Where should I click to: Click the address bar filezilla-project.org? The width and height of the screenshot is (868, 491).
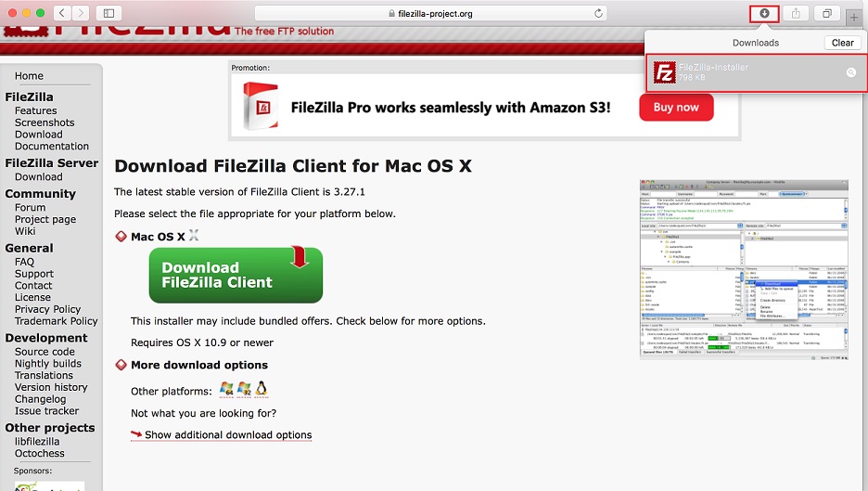(x=430, y=13)
